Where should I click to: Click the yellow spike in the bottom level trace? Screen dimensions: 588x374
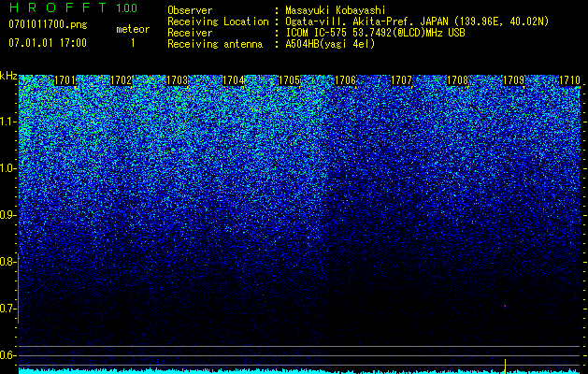tap(505, 367)
